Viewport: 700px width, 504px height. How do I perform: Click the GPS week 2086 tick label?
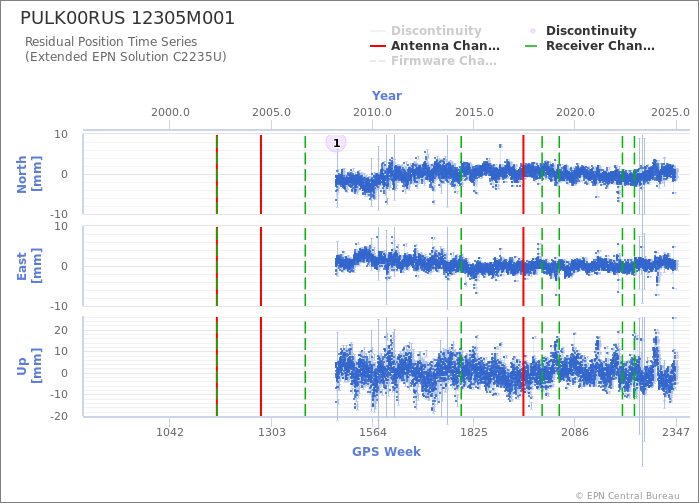pyautogui.click(x=575, y=432)
